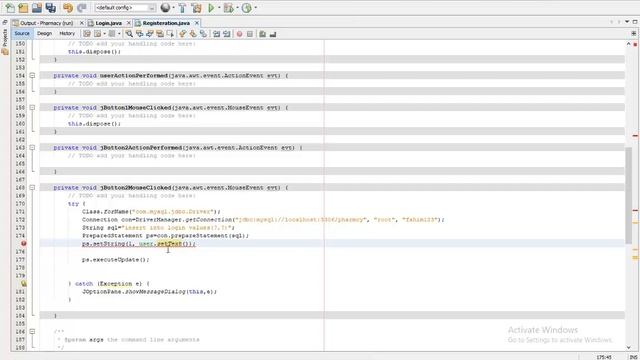Click the Uncomment icon in the editor toolbar
This screenshot has height=360, width=640.
point(273,34)
